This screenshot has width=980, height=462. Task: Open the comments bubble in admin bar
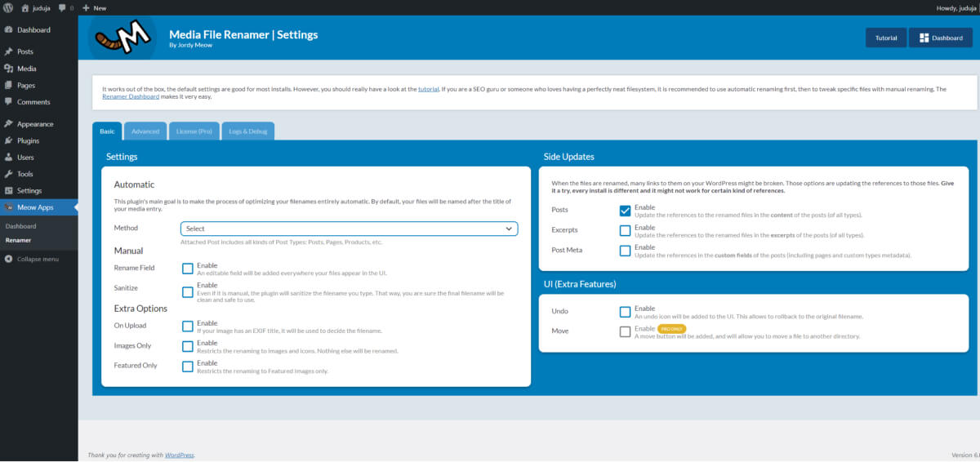62,7
